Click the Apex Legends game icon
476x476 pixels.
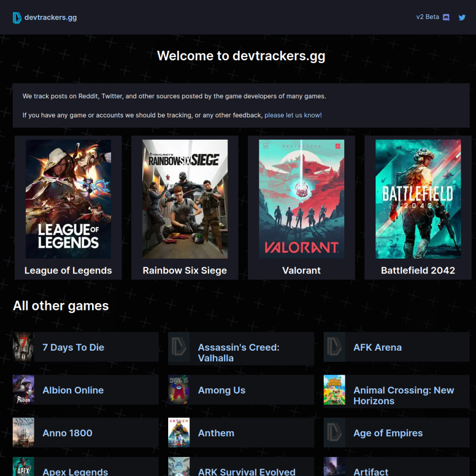pyautogui.click(x=23, y=466)
